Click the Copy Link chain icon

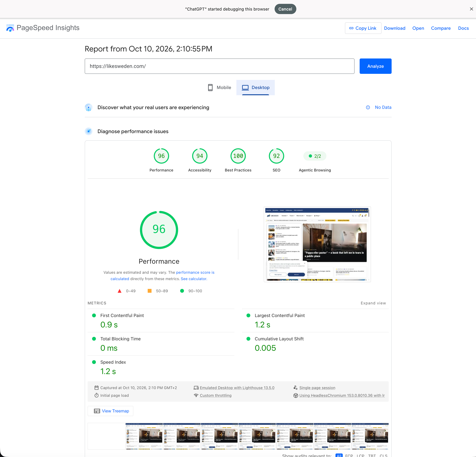[351, 28]
